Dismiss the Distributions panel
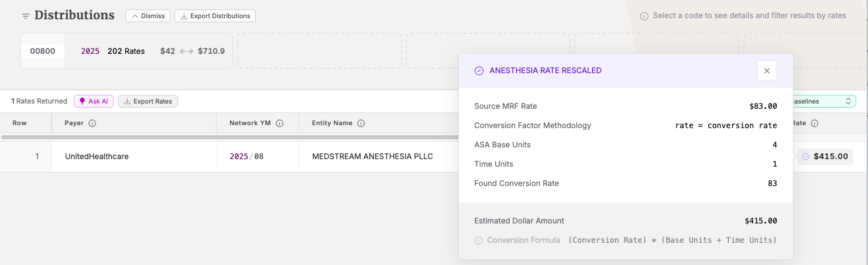Screen dimensions: 868x265 147,16
